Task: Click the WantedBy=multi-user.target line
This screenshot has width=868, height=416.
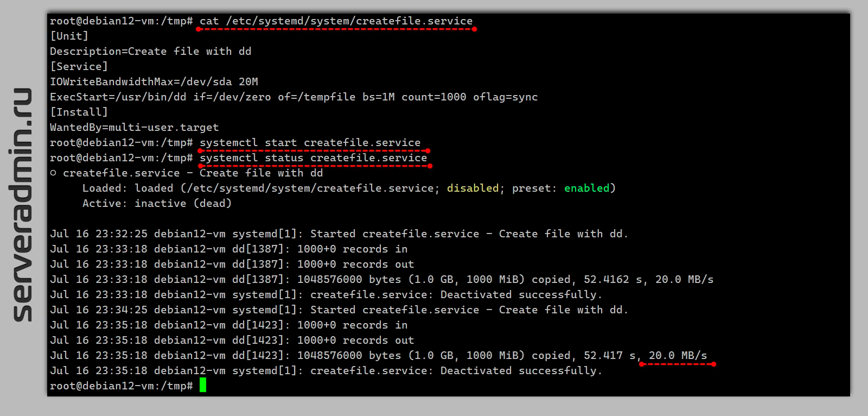Action: [134, 128]
